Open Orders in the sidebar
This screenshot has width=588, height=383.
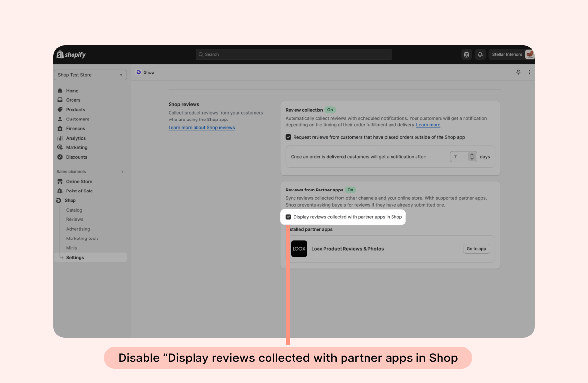click(73, 100)
